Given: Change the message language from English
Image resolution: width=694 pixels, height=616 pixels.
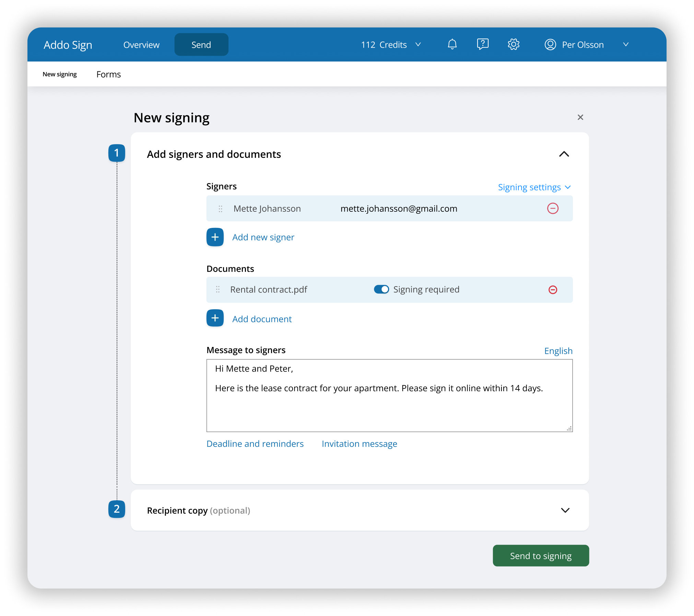Looking at the screenshot, I should coord(558,351).
